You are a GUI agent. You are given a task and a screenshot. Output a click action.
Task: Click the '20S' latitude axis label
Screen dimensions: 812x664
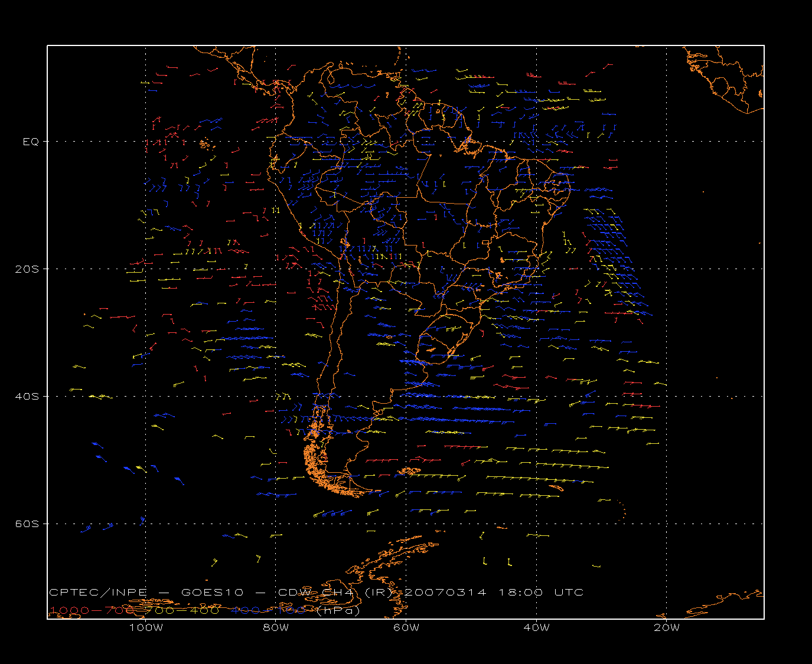coord(28,269)
